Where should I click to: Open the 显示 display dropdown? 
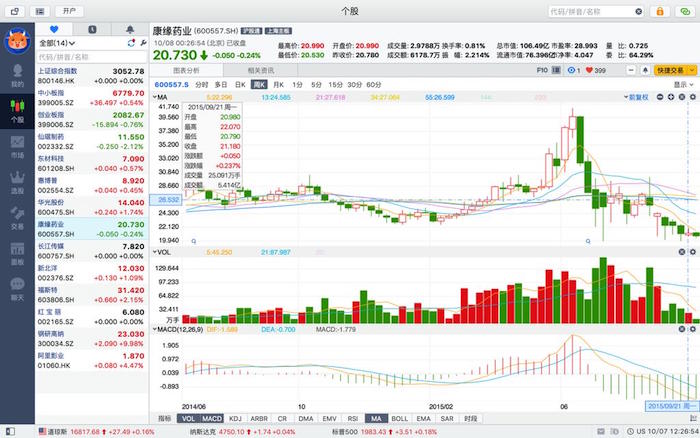pos(683,84)
